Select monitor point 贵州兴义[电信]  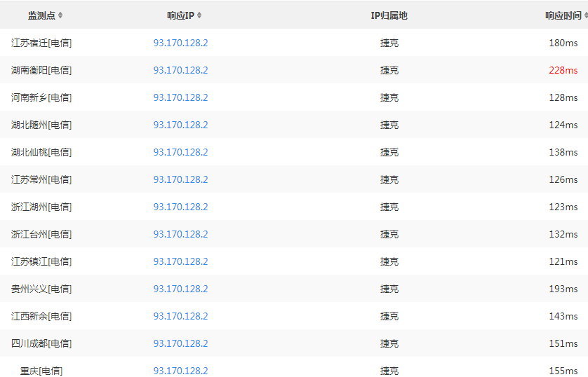tap(41, 289)
